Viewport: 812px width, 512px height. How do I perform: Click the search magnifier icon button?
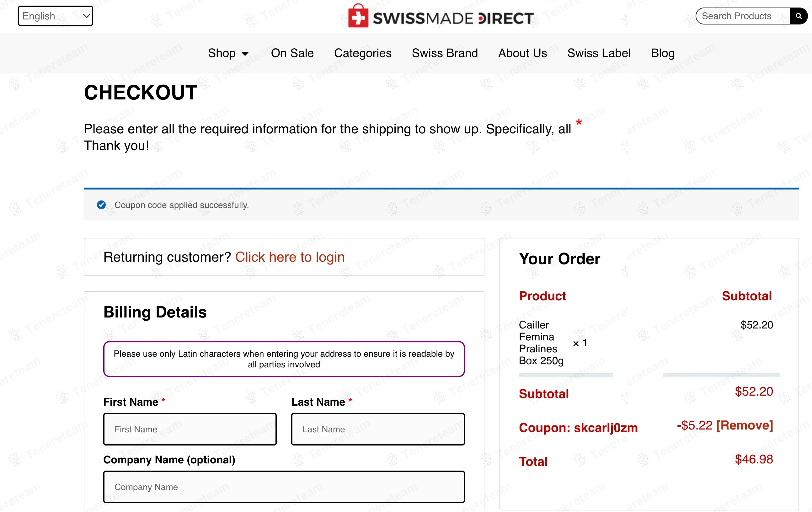(x=798, y=16)
